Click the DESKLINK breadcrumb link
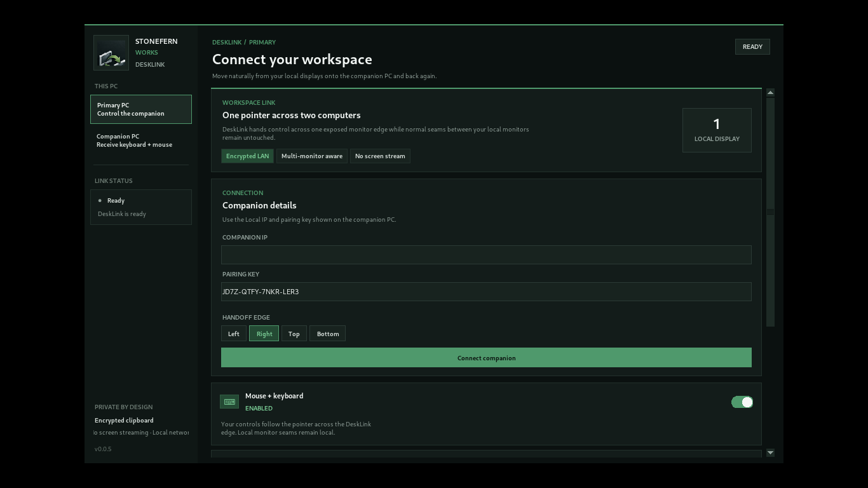 (227, 43)
